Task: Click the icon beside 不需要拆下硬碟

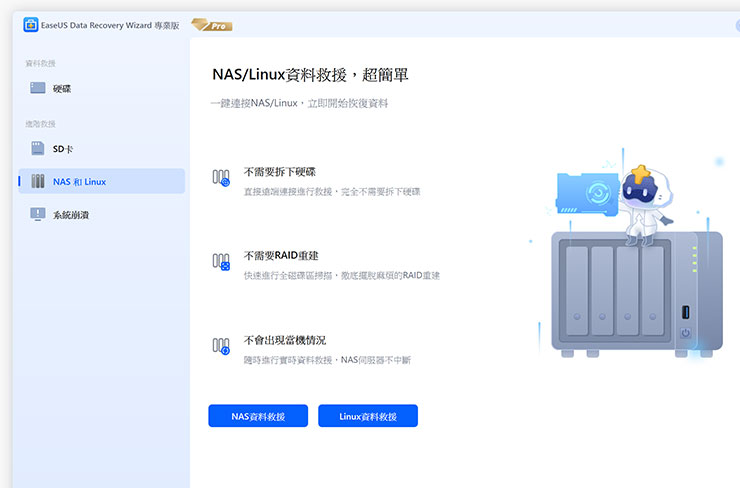Action: click(x=221, y=178)
